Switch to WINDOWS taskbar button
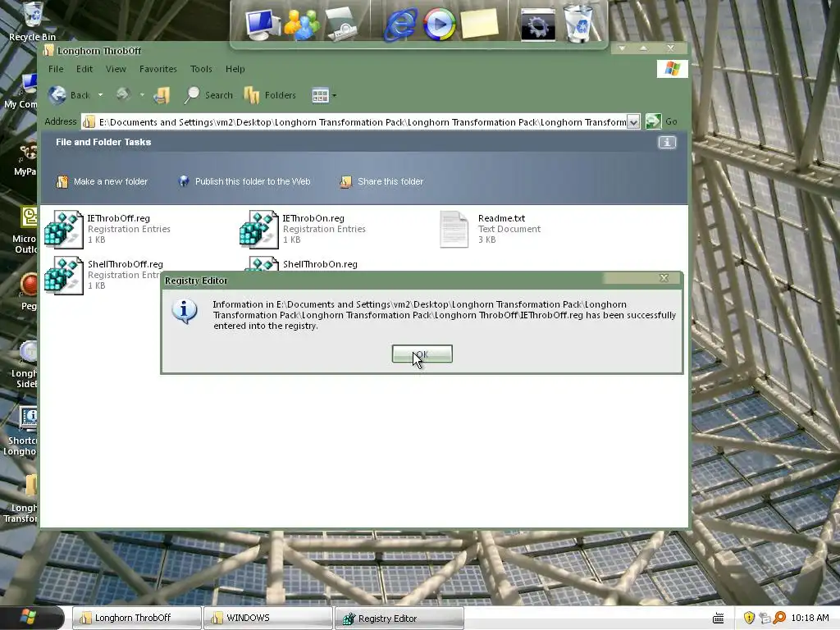This screenshot has width=840, height=630. tap(268, 618)
